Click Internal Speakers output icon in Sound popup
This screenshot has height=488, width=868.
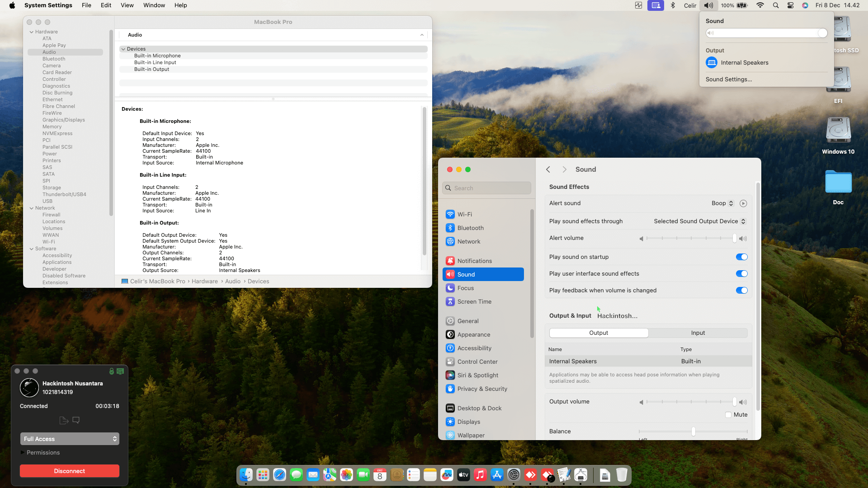click(712, 63)
